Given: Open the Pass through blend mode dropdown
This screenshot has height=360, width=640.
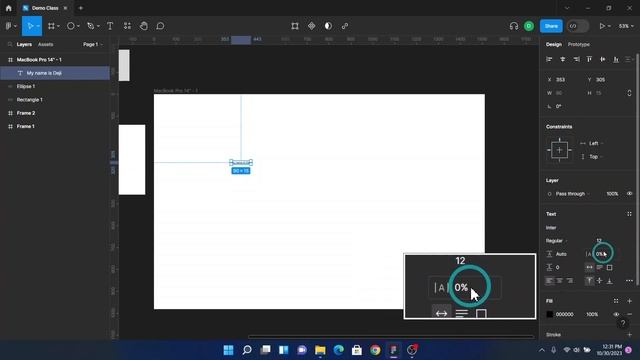Looking at the screenshot, I should click(573, 194).
